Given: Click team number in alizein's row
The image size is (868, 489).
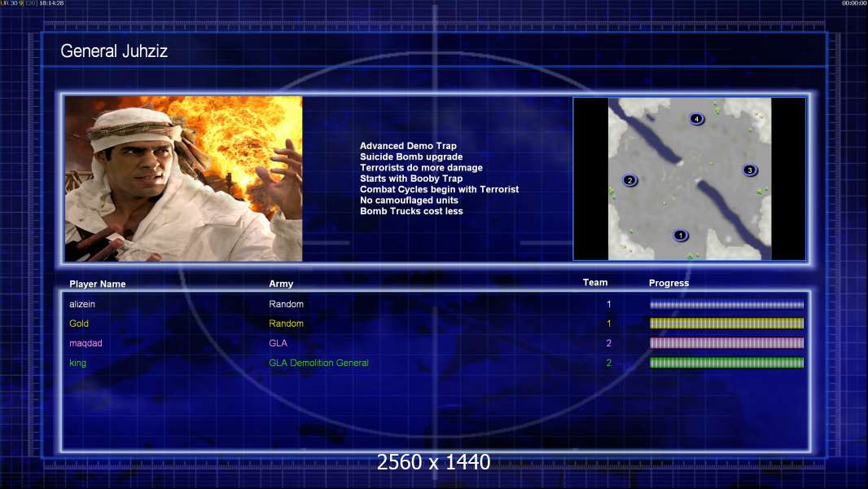Looking at the screenshot, I should tap(608, 304).
